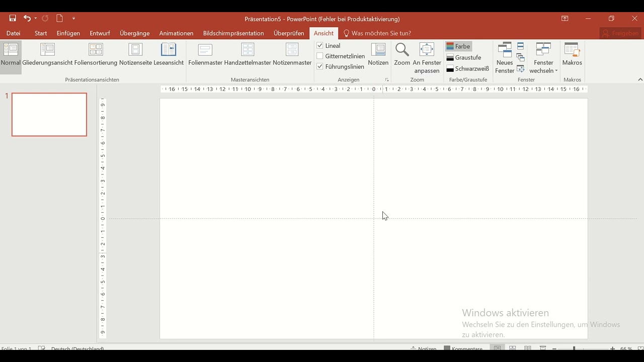The width and height of the screenshot is (644, 362).
Task: Click the Save icon in quick access toolbar
Action: point(13,18)
